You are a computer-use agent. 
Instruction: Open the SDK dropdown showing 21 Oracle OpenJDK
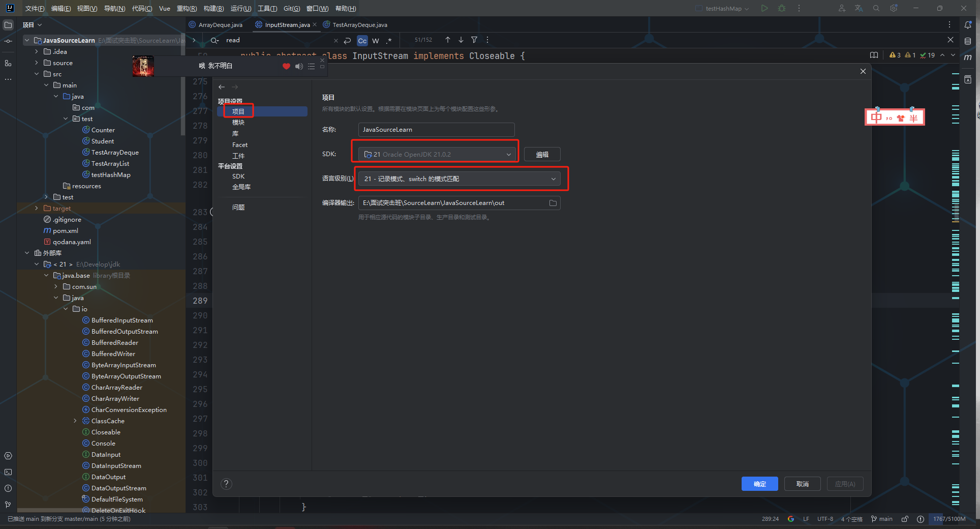coord(437,154)
